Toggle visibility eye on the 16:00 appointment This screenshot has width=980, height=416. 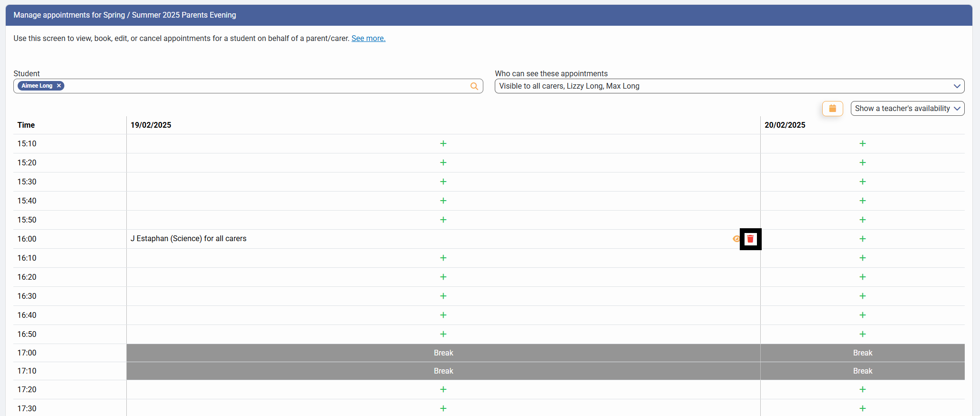[736, 239]
